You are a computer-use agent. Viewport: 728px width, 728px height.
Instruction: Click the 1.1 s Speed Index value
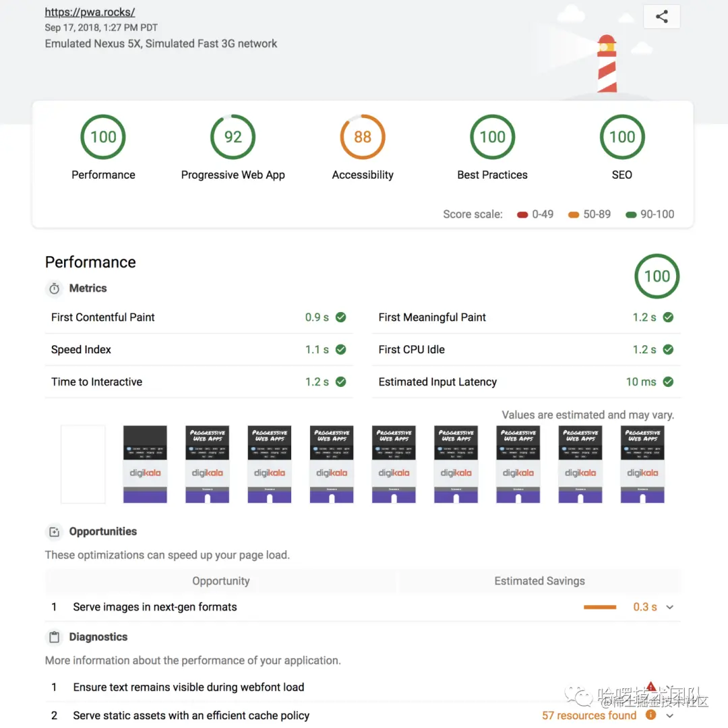click(x=317, y=350)
